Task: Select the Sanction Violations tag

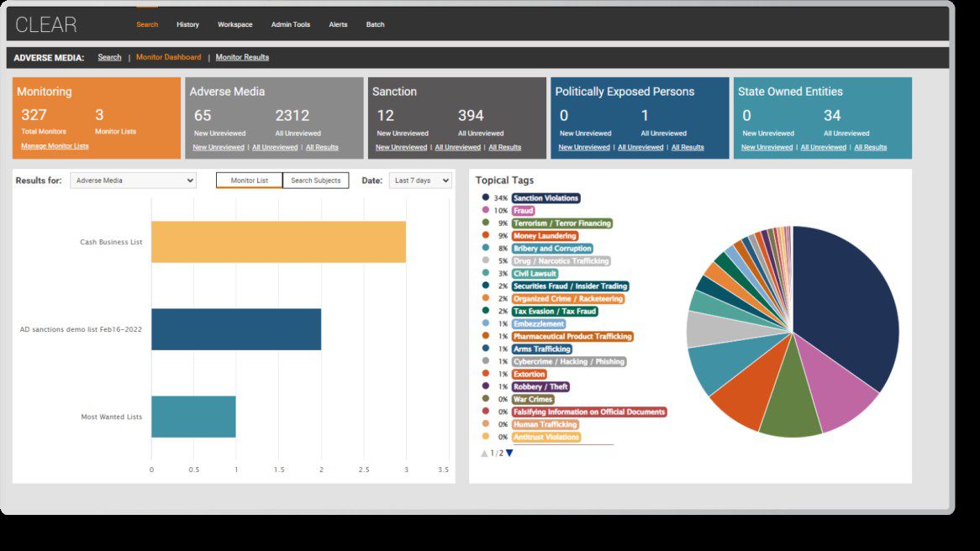Action: tap(545, 198)
